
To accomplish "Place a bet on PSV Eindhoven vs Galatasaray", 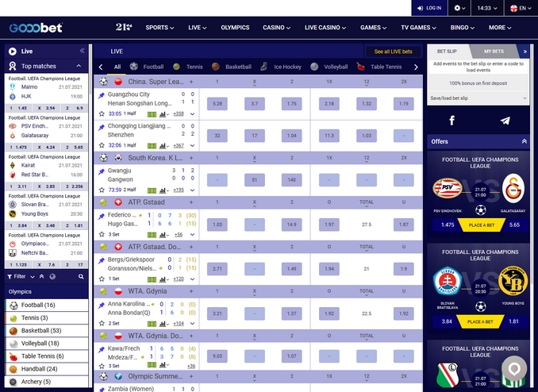I will coord(481,225).
